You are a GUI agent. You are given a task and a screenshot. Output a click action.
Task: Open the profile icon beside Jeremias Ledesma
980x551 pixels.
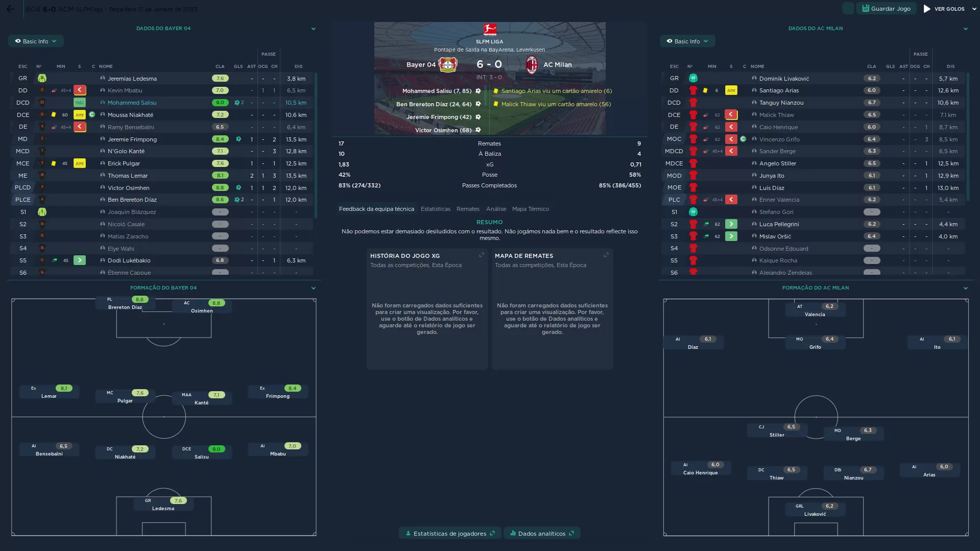coord(103,79)
